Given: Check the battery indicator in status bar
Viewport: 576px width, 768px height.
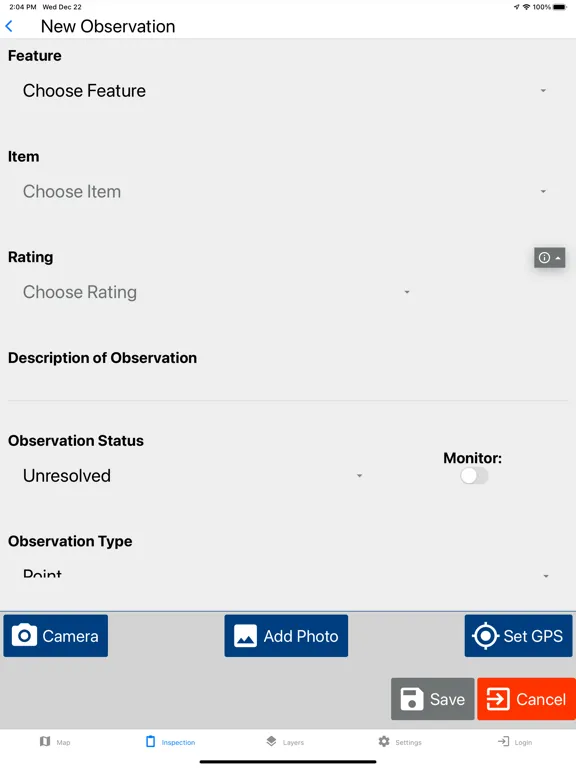Looking at the screenshot, I should [559, 7].
